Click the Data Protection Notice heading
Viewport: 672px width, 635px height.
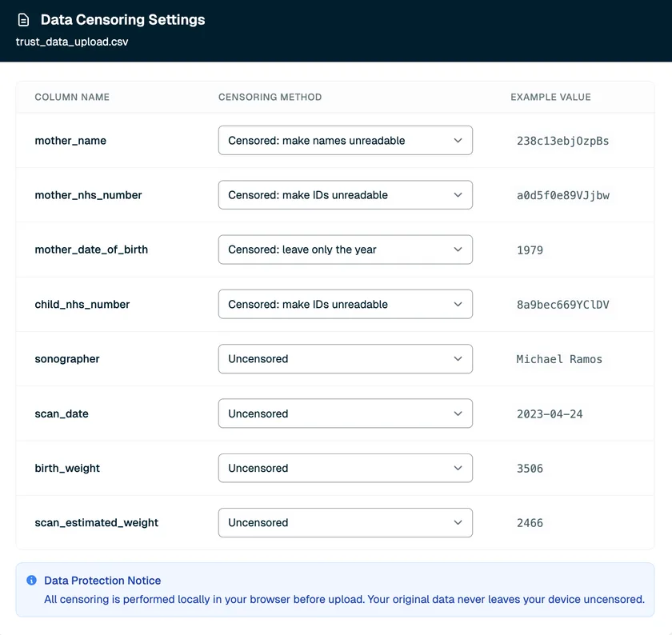click(x=102, y=581)
